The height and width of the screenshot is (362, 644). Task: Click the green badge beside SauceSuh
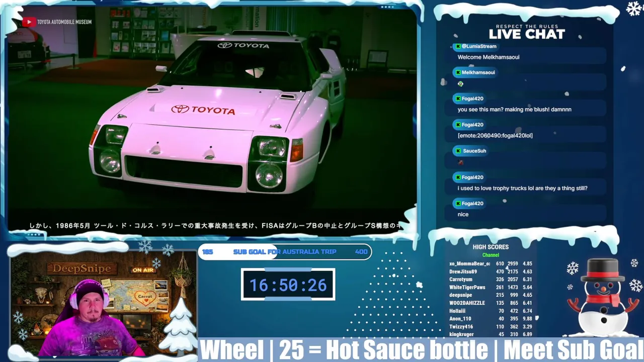[x=458, y=151]
